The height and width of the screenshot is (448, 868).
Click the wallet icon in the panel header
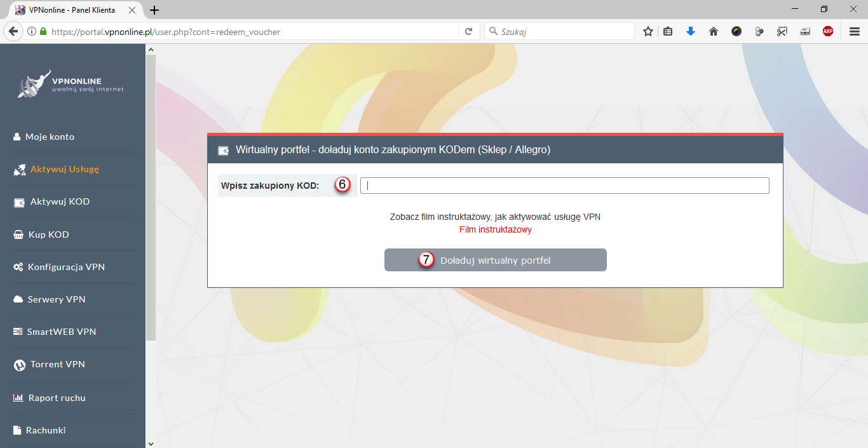pos(223,151)
